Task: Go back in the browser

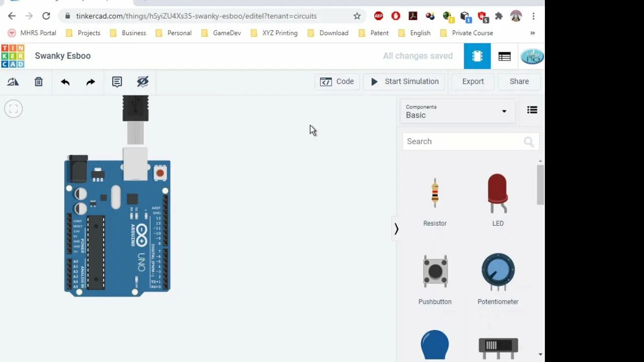Action: pyautogui.click(x=12, y=16)
